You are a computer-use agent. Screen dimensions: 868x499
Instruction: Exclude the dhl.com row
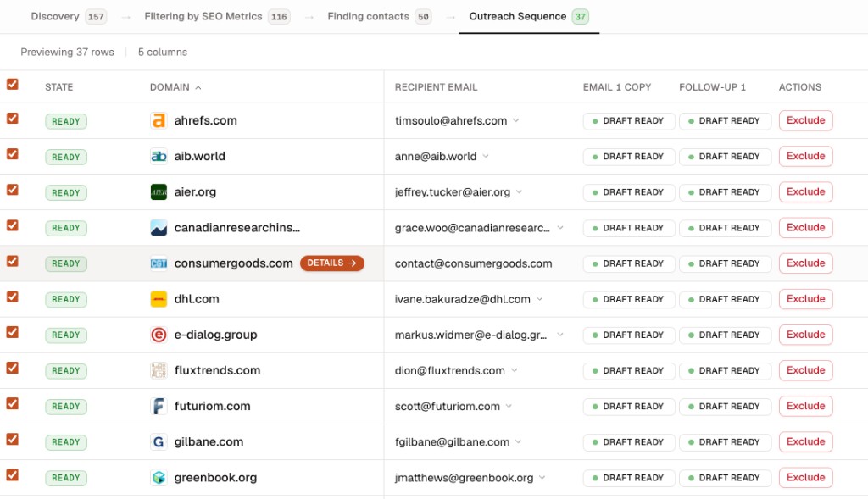[x=805, y=299]
